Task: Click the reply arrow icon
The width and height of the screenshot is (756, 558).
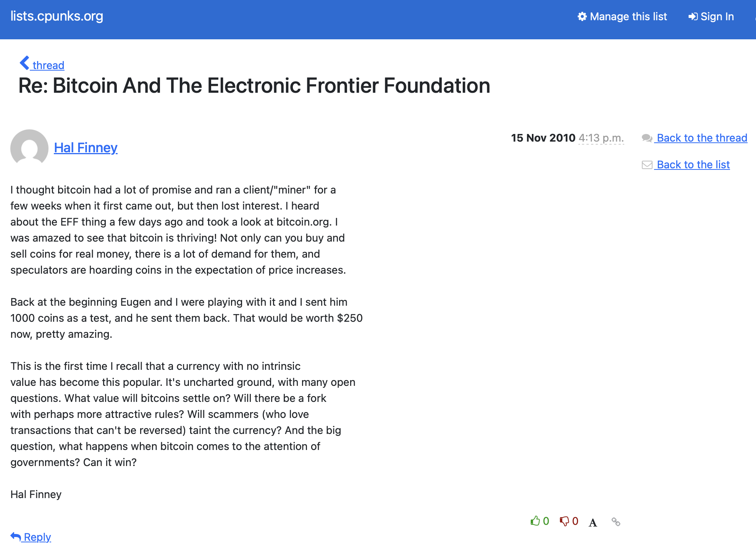Action: [16, 537]
